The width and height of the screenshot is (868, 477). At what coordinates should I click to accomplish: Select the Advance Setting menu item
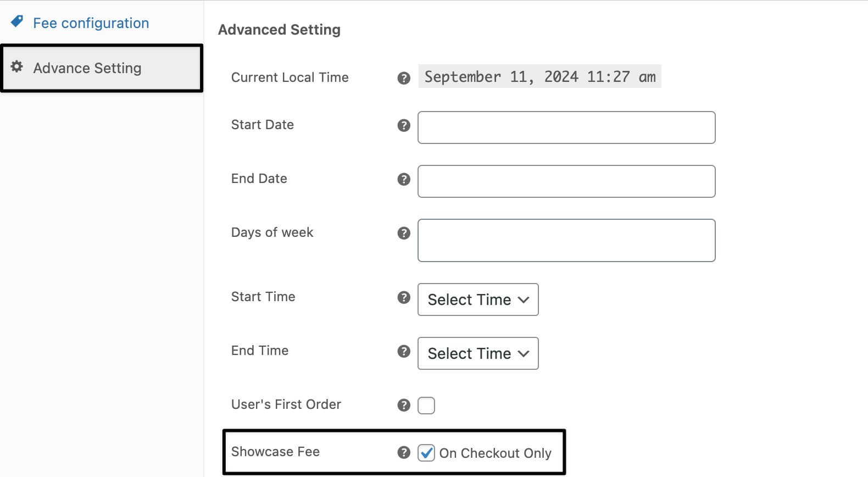pyautogui.click(x=87, y=68)
